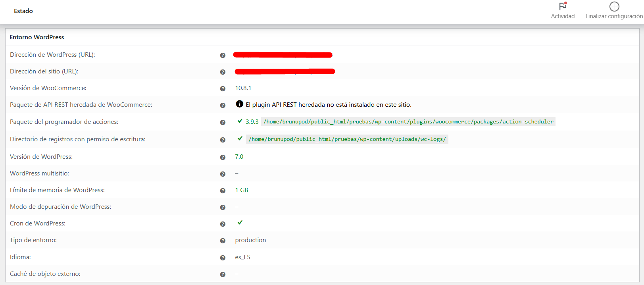
Task: Select the action-scheduler path text
Action: click(408, 122)
